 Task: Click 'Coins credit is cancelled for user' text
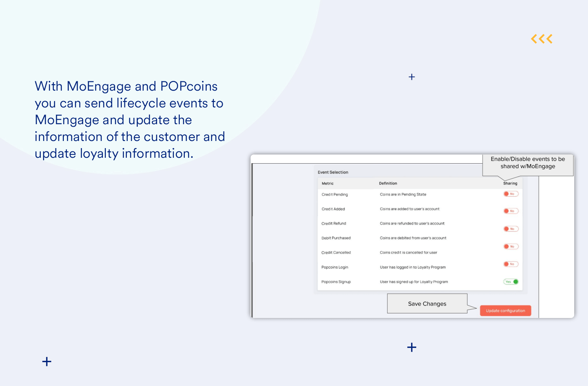(409, 253)
